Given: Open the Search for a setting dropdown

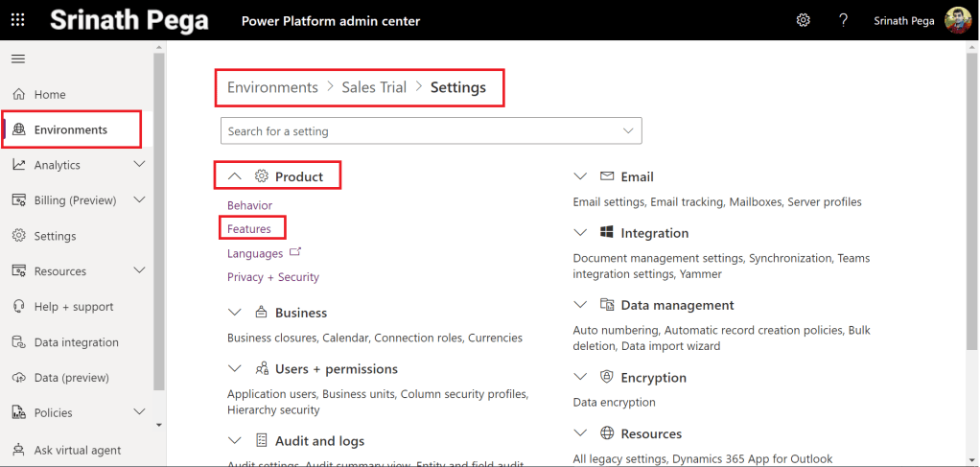Looking at the screenshot, I should 628,131.
